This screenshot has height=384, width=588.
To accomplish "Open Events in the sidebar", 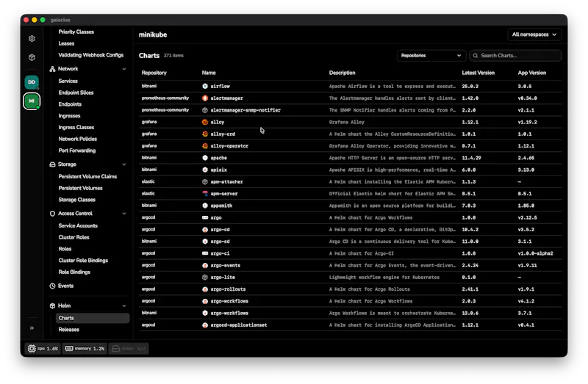I will tap(65, 286).
